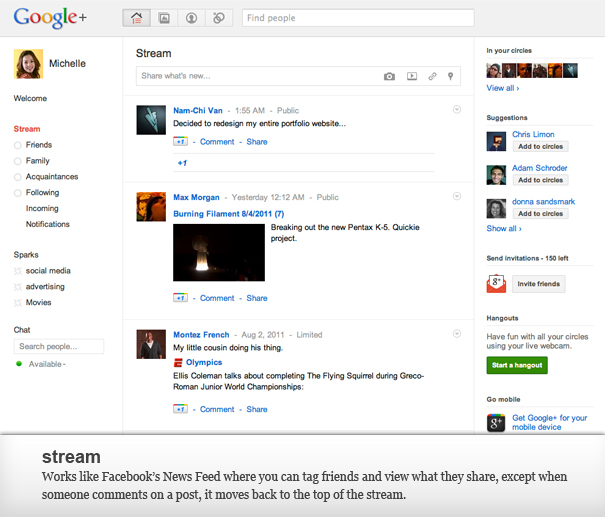
Task: Open options dropdown on Nam-Chi Van's post
Action: coord(456,109)
